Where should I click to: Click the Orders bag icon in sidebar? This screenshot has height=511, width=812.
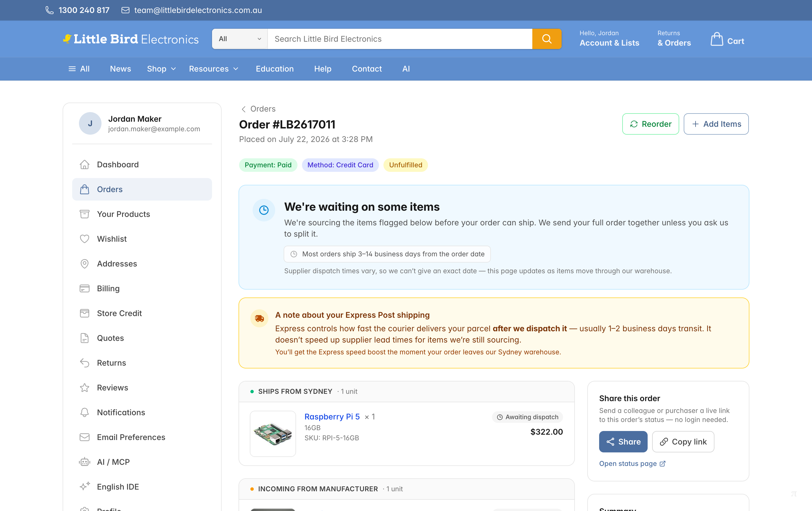click(x=85, y=189)
